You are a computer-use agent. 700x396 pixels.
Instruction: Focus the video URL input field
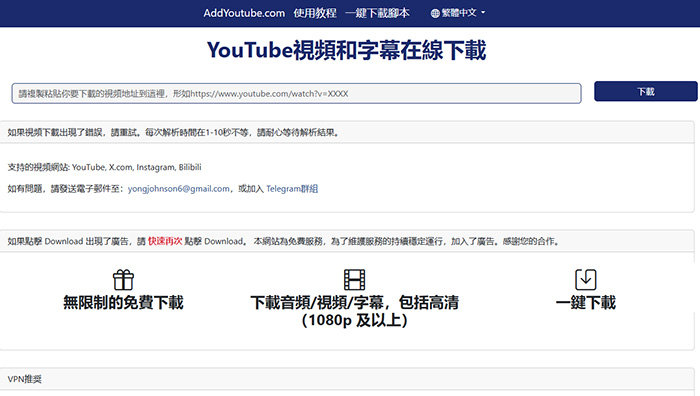tap(296, 93)
